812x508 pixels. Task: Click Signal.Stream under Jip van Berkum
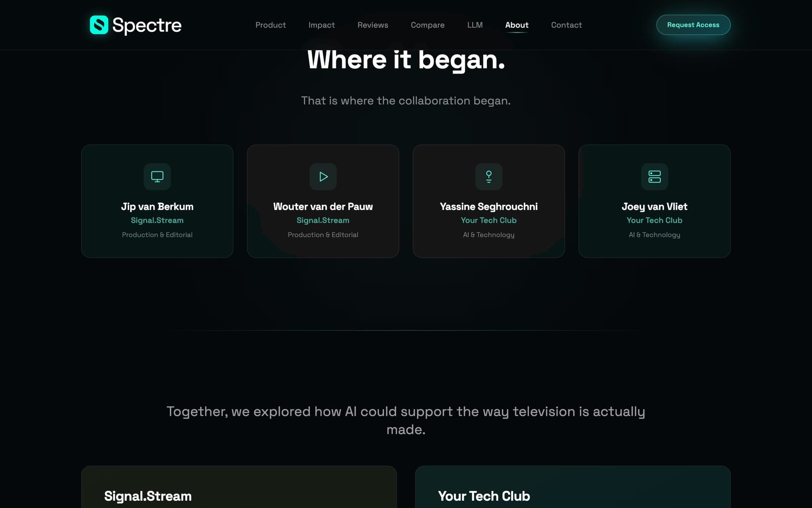(x=157, y=220)
